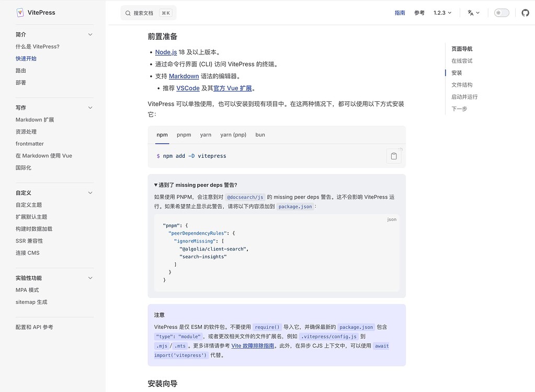Jump to 文件结构 in page navigation
Viewport: 535px width, 392px height.
(462, 85)
